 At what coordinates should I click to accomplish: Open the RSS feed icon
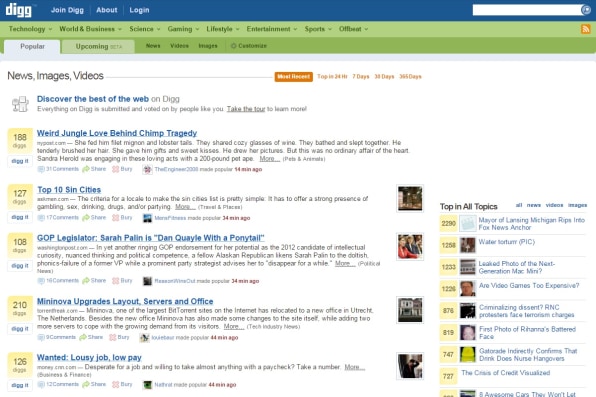(x=585, y=29)
